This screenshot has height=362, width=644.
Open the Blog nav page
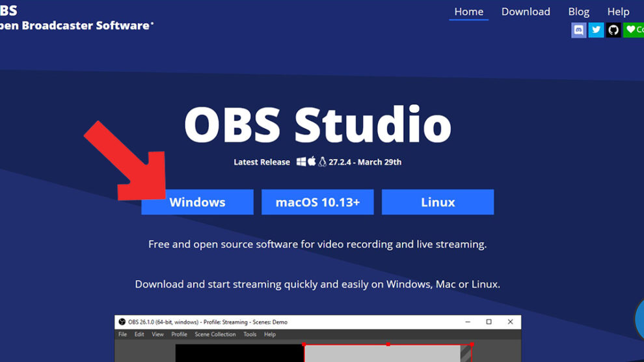click(x=579, y=12)
